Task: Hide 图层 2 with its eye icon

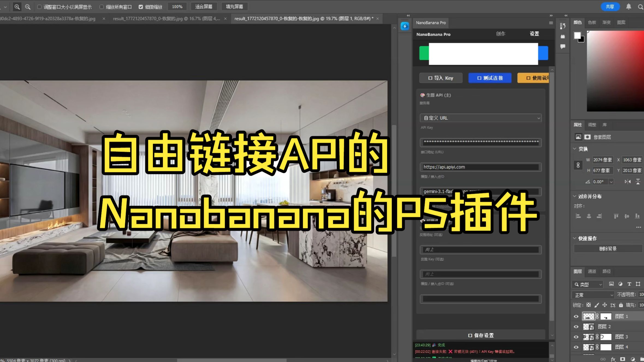Action: 576,327
